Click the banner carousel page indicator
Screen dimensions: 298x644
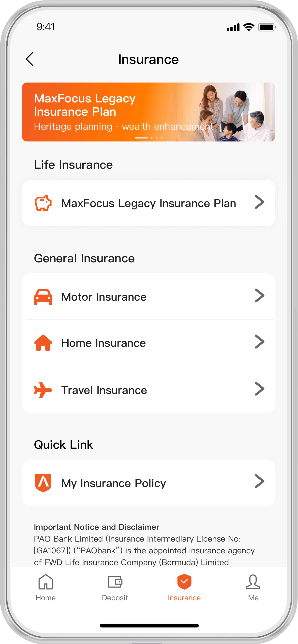[149, 138]
